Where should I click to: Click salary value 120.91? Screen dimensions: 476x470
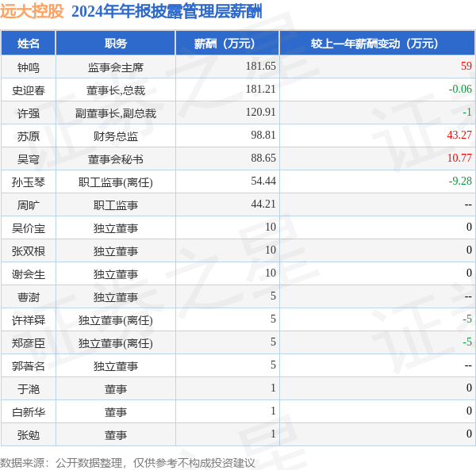[x=261, y=113]
